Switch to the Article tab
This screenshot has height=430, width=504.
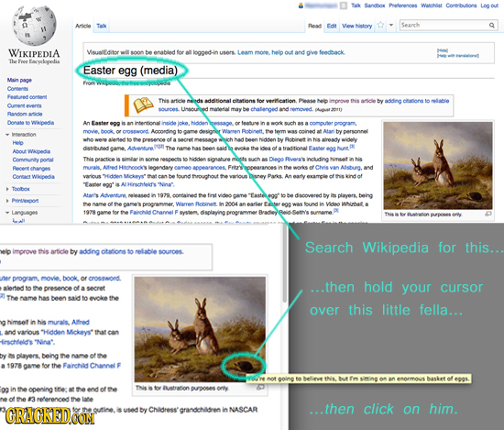(x=82, y=26)
